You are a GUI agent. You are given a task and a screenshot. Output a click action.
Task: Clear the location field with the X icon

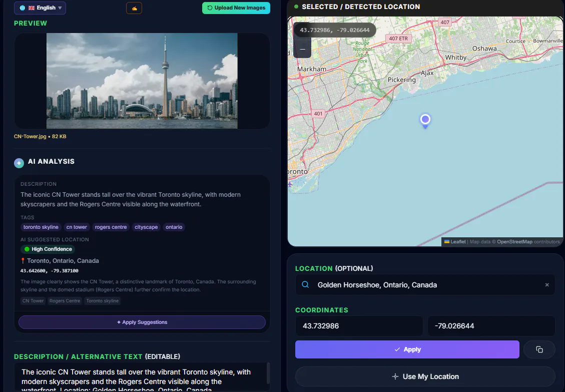tap(547, 285)
